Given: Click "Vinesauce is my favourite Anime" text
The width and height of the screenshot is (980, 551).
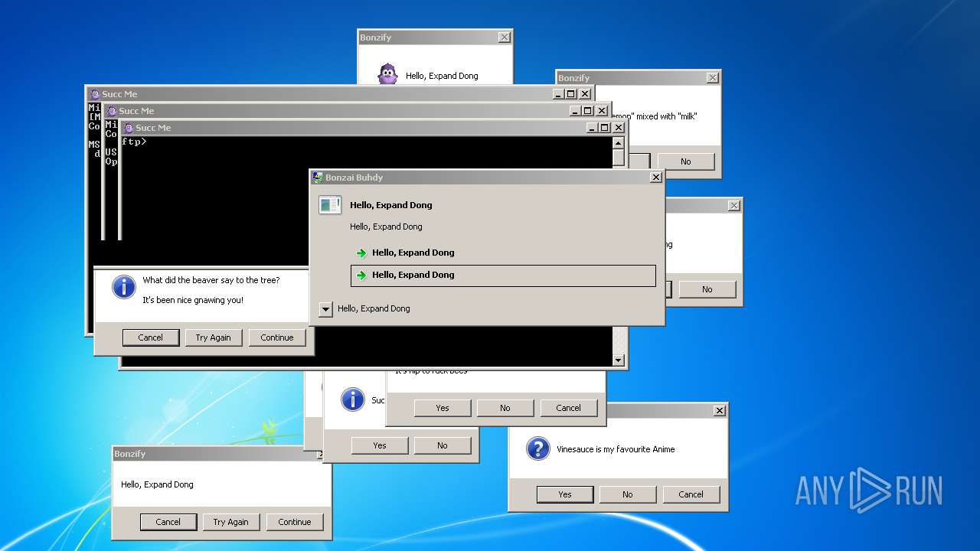Looking at the screenshot, I should 616,449.
